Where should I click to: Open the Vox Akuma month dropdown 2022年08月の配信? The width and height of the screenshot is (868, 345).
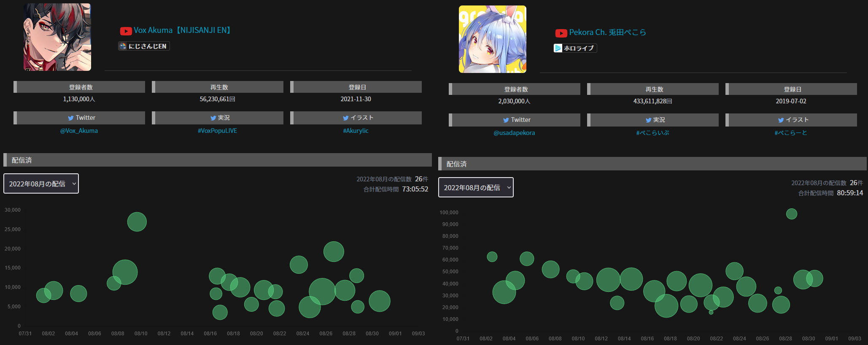click(x=41, y=183)
